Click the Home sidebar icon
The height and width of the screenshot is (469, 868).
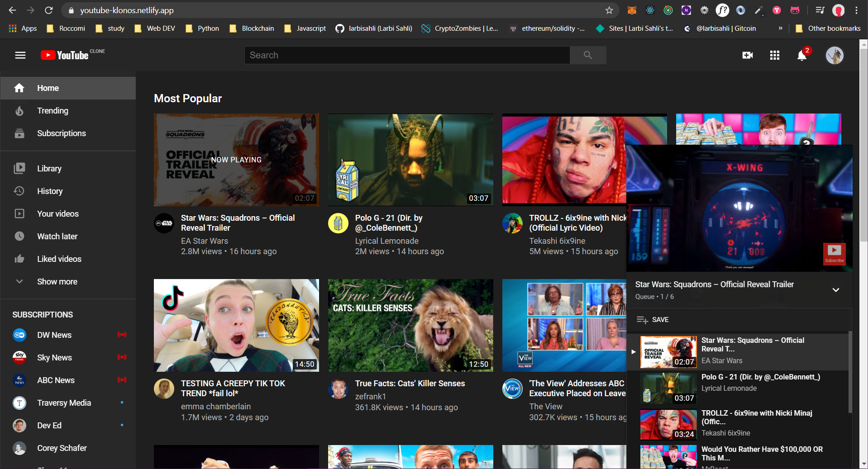click(19, 88)
